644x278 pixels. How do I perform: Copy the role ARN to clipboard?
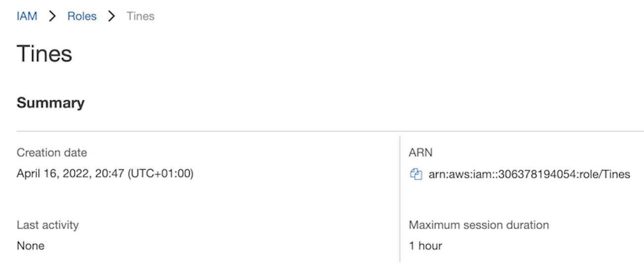(x=416, y=174)
